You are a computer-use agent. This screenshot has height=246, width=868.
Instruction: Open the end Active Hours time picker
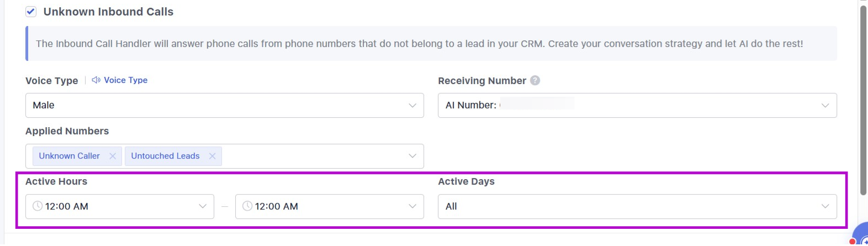coord(330,206)
